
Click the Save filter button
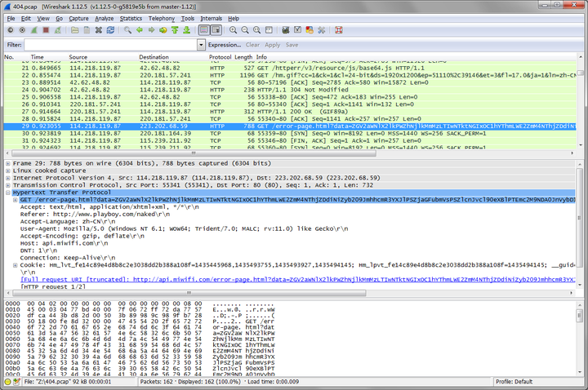coord(292,45)
